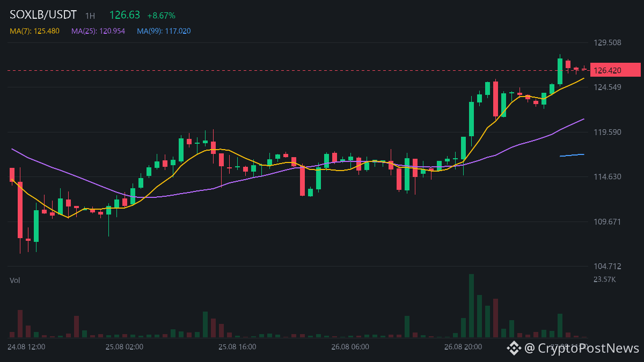
Task: Click the 104.712 price axis label
Action: pos(607,266)
